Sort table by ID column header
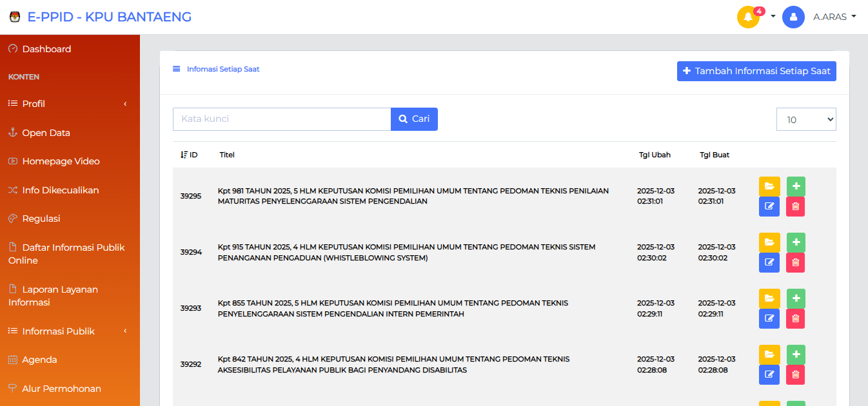The image size is (868, 406). pyautogui.click(x=189, y=155)
